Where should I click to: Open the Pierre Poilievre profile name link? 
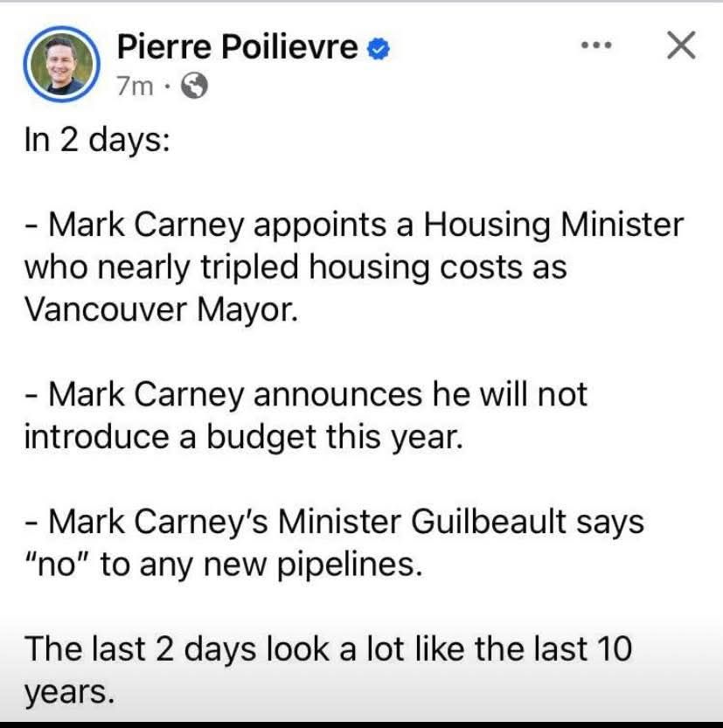click(x=237, y=47)
